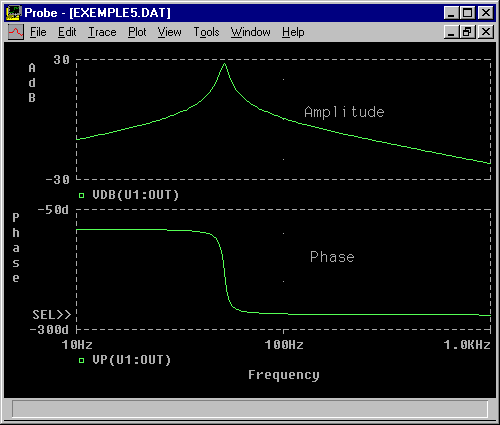500x425 pixels.
Task: Open the Window menu
Action: coord(251,32)
